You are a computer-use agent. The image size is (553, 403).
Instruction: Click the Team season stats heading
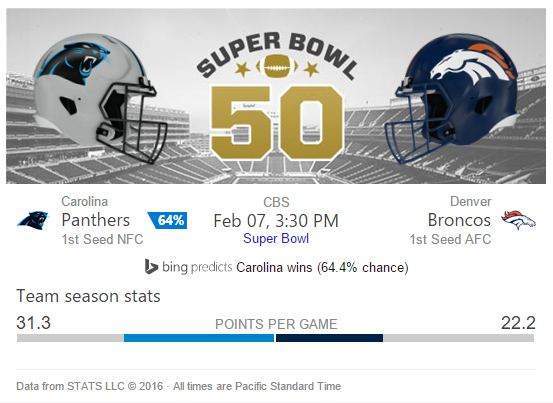(88, 296)
